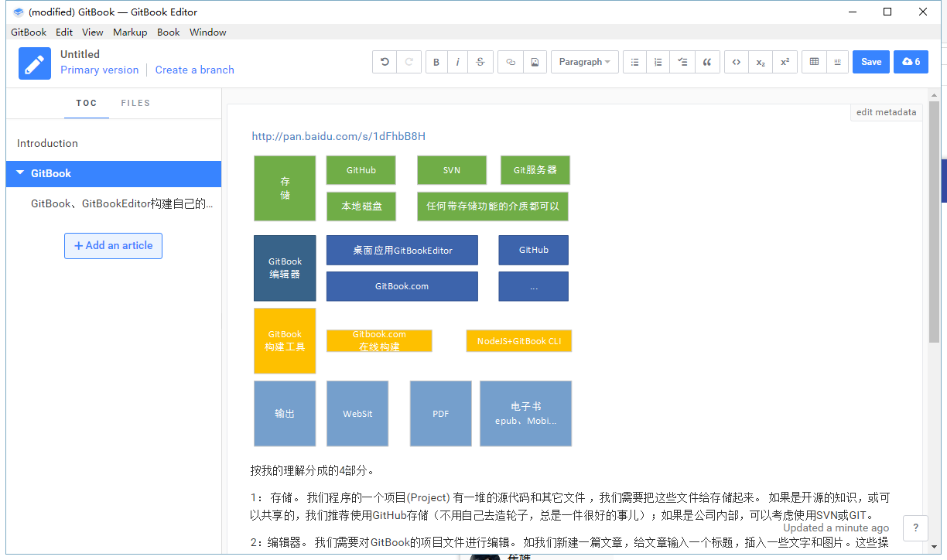The height and width of the screenshot is (560, 947).
Task: Apply subscript formatting
Action: coord(761,62)
